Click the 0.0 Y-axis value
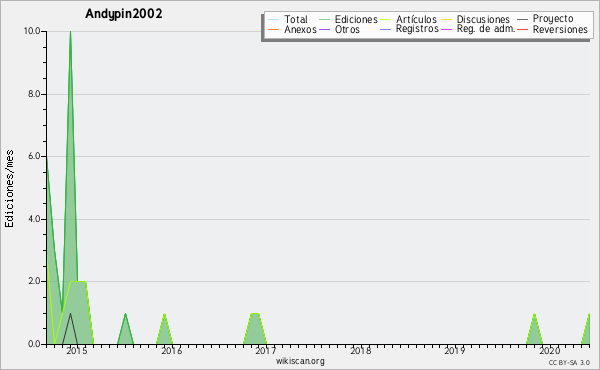Viewport: 600px width, 370px height. [34, 344]
